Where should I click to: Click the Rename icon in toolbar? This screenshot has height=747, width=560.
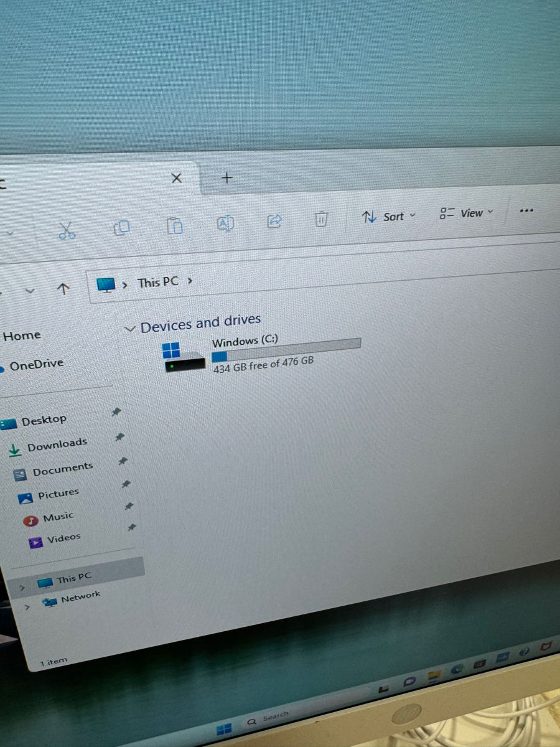tap(225, 223)
